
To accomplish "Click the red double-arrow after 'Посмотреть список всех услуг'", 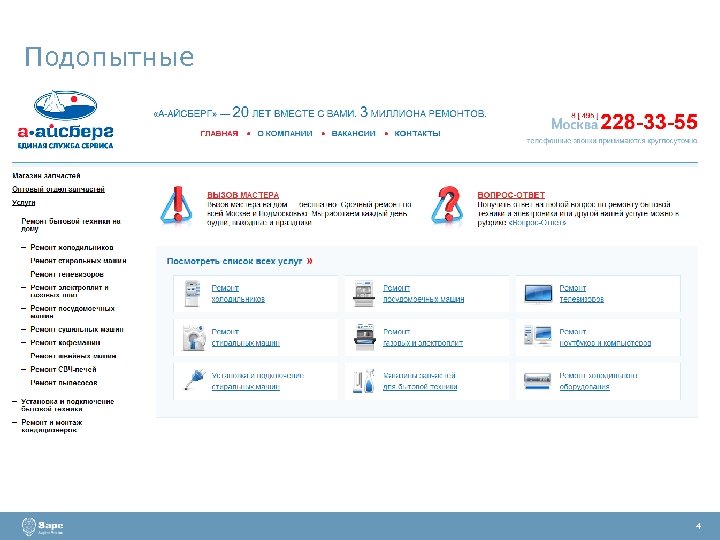I will (309, 261).
